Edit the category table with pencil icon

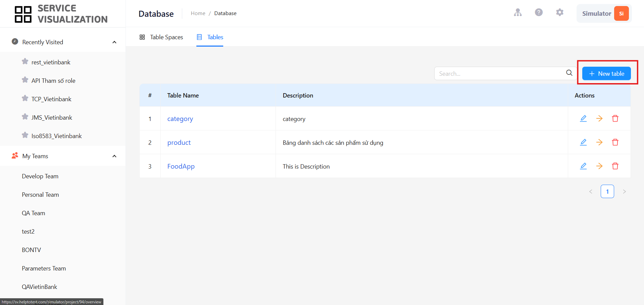click(x=583, y=118)
